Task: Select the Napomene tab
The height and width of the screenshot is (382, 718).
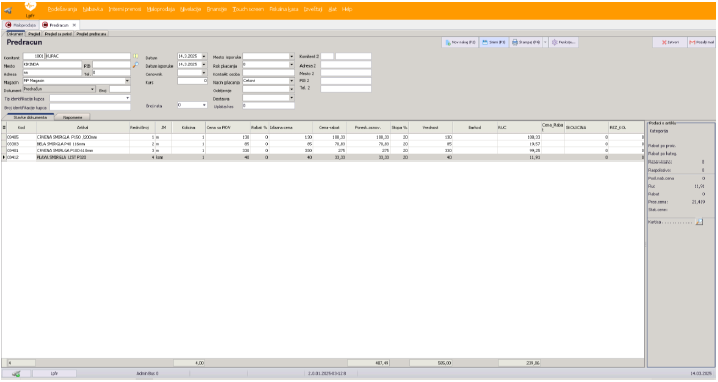Action: tap(72, 117)
